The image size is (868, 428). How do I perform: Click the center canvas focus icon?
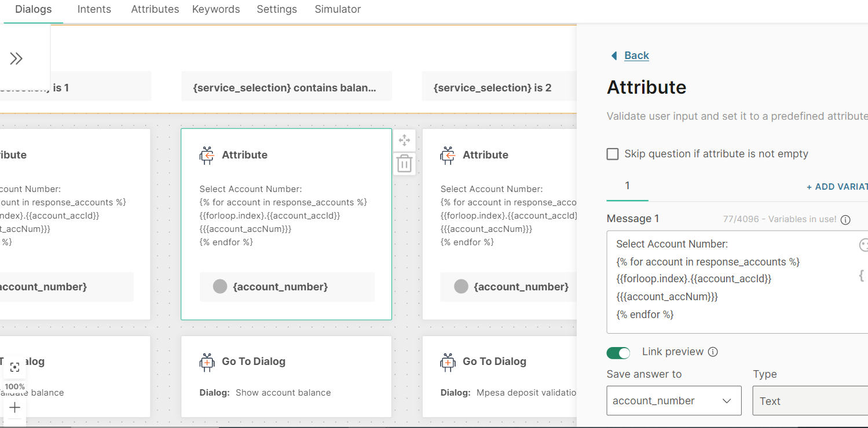click(x=15, y=367)
